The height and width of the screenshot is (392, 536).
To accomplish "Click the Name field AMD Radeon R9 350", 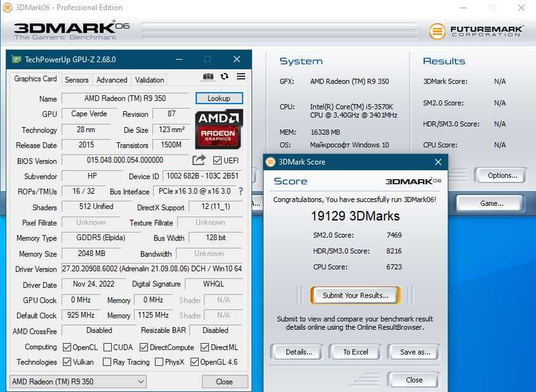I will (125, 98).
